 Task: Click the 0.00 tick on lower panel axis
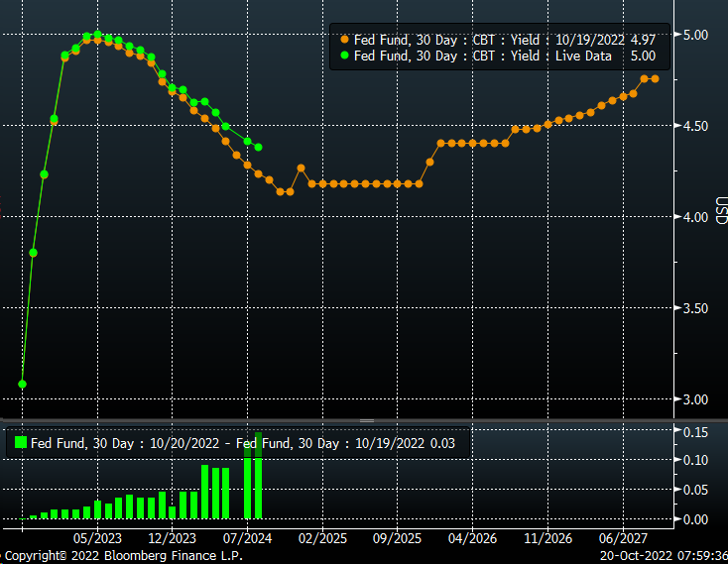pos(695,519)
